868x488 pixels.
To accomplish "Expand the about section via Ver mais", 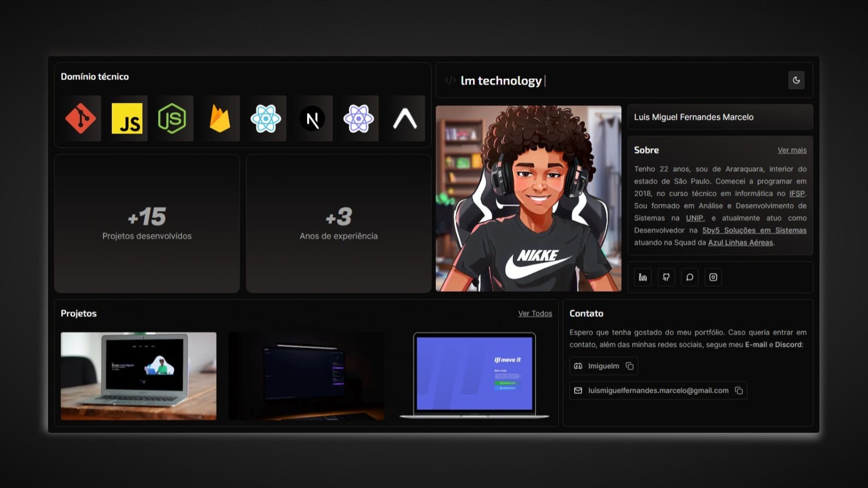I will tap(792, 150).
